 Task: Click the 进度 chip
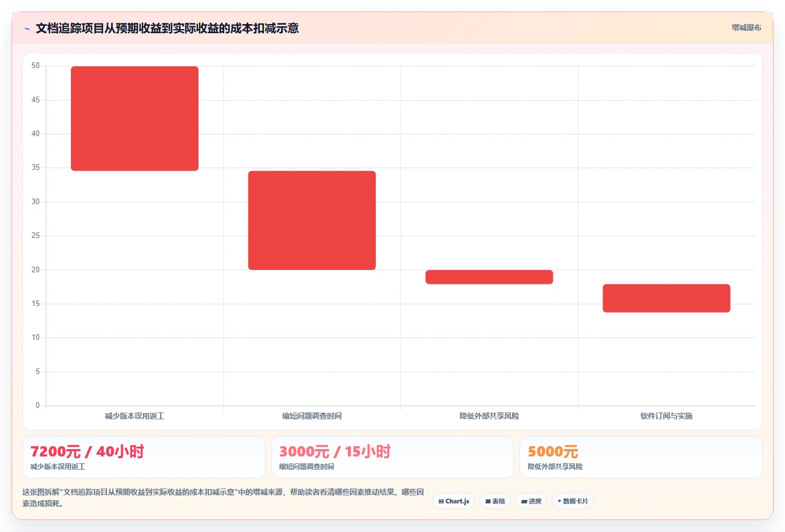[x=531, y=501]
